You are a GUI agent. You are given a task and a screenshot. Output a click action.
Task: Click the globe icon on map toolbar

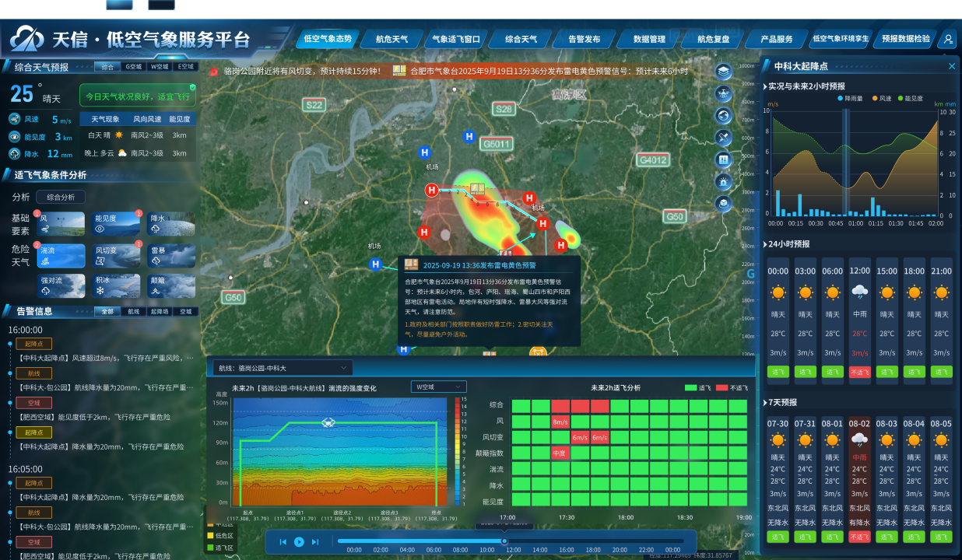(724, 116)
